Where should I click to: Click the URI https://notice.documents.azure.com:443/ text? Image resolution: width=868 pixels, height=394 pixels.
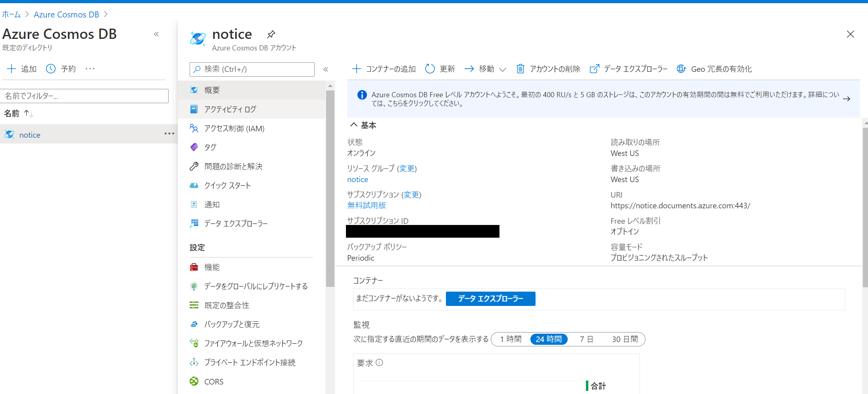click(x=680, y=206)
